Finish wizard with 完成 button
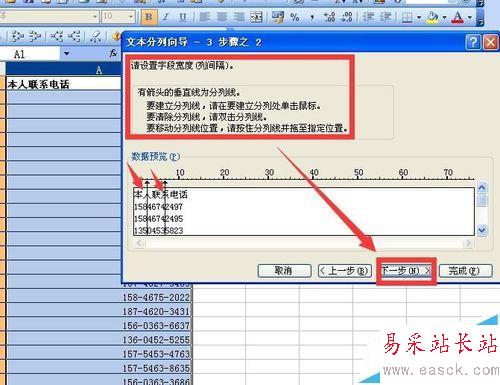Viewport: 500px width, 385px height. 465,271
